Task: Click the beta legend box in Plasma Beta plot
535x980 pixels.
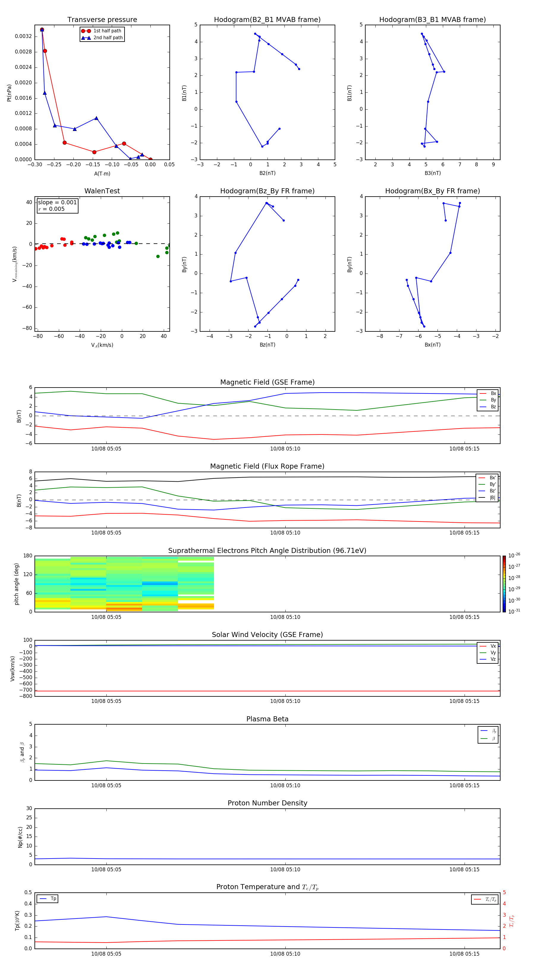Action: [x=488, y=735]
